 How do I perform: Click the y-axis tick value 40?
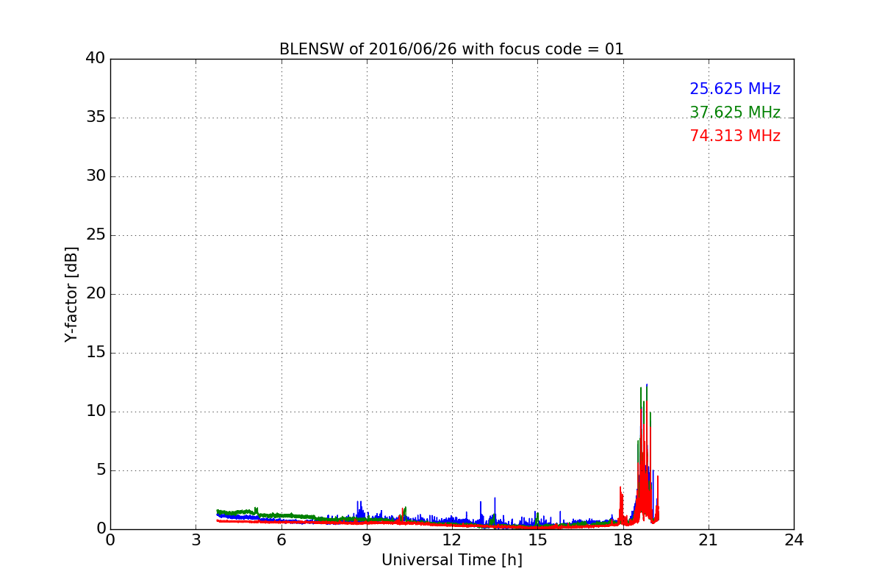pos(96,58)
